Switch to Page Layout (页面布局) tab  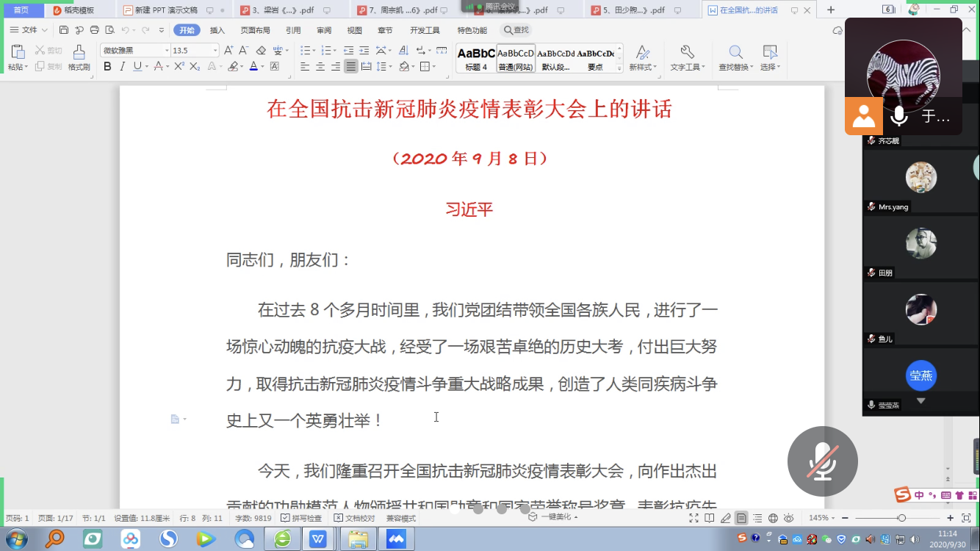click(x=255, y=30)
